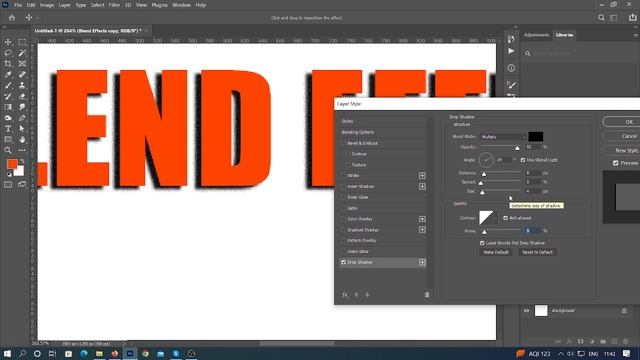Uncheck the Drop Shadow effect checkbox
Viewport: 640px width, 360px height.
click(x=344, y=262)
